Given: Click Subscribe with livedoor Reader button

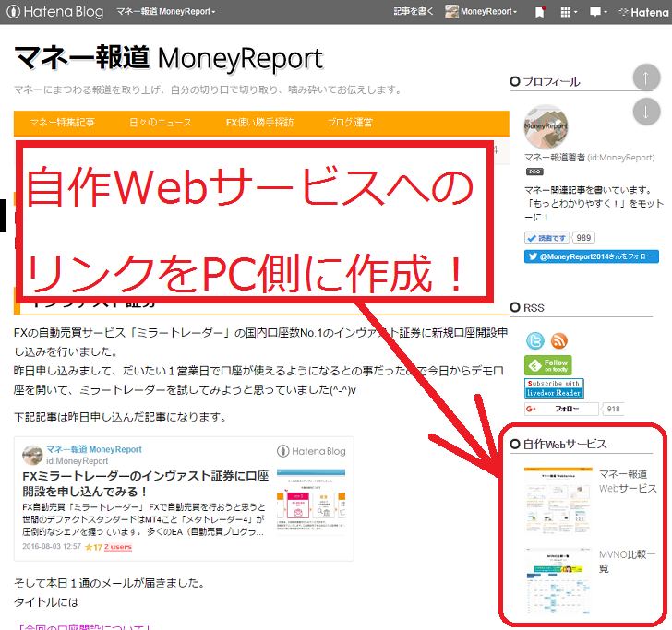Looking at the screenshot, I should coord(554,388).
